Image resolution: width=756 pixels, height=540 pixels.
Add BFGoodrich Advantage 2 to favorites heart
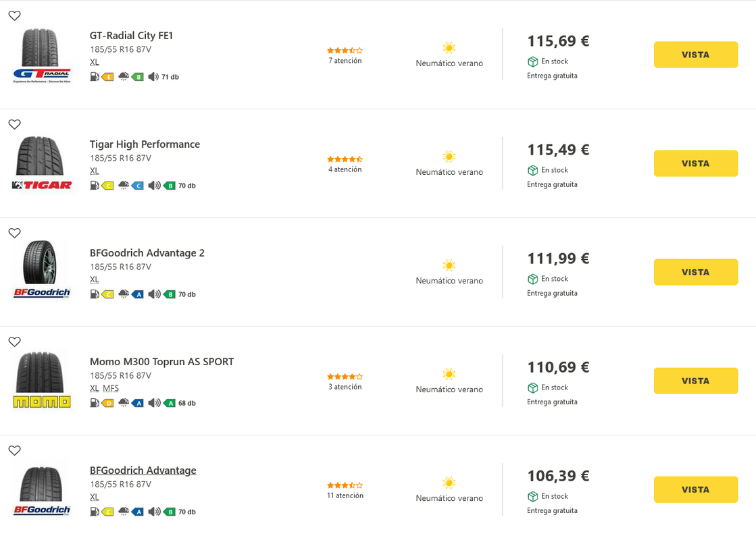click(14, 233)
